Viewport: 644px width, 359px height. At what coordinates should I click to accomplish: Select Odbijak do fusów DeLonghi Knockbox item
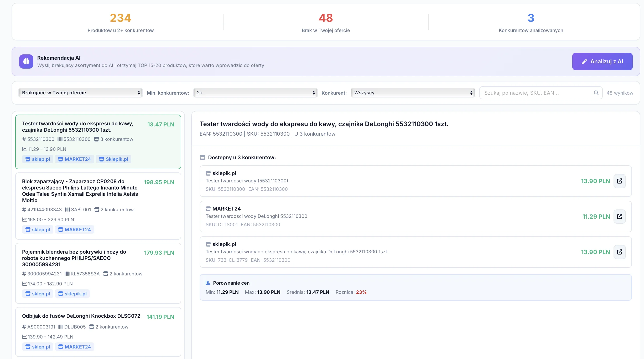(x=81, y=316)
